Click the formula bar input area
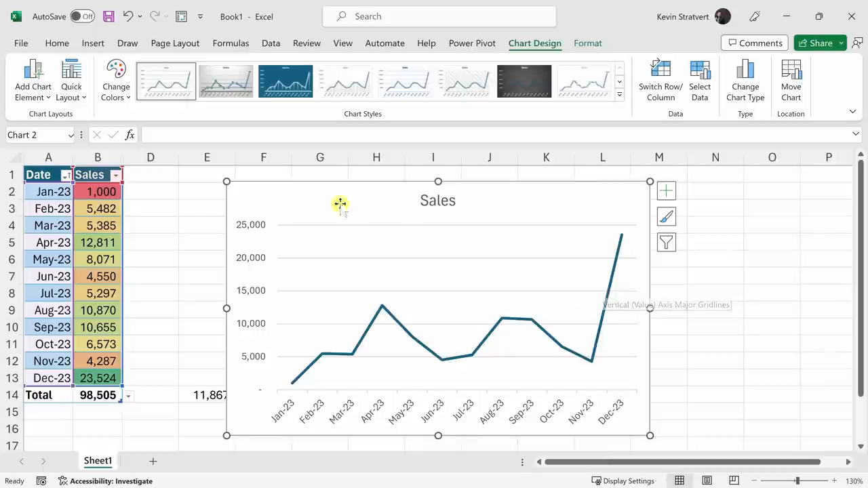Screen dimensions: 868x488 point(495,135)
